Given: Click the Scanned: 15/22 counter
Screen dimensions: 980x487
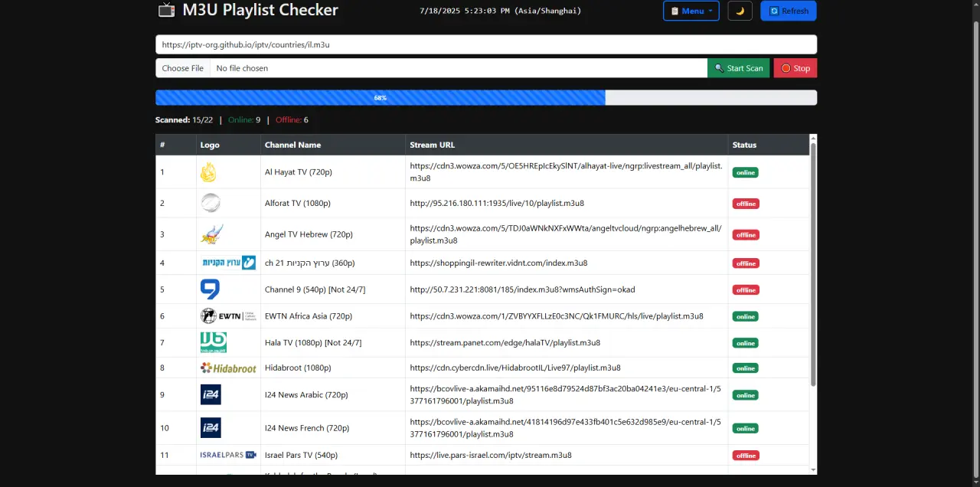Looking at the screenshot, I should click(x=184, y=119).
